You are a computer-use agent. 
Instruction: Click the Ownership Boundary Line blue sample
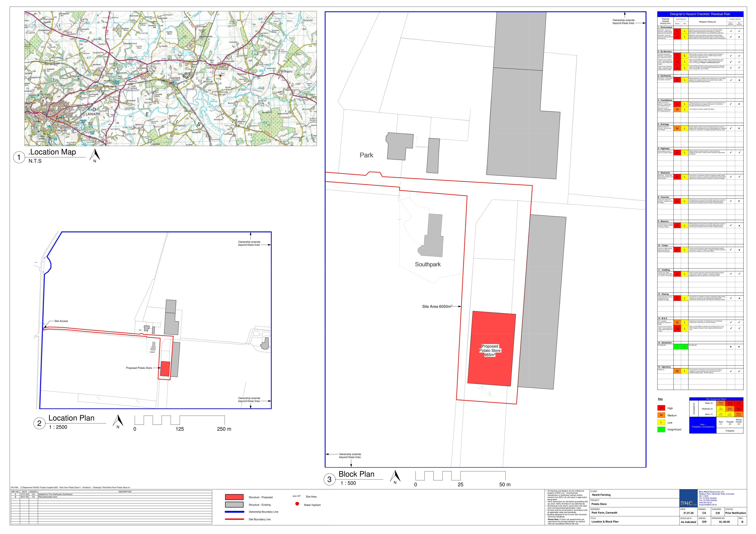pyautogui.click(x=234, y=512)
